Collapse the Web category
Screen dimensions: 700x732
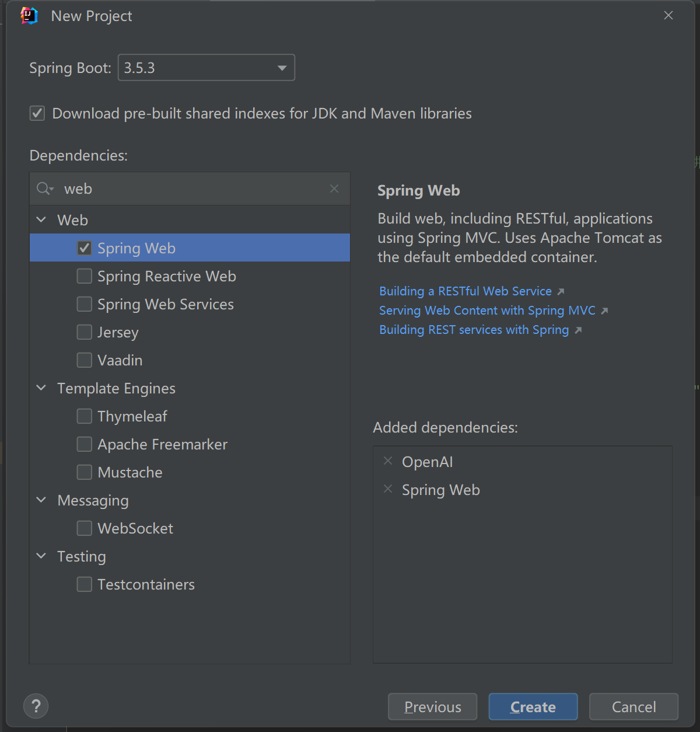(41, 220)
